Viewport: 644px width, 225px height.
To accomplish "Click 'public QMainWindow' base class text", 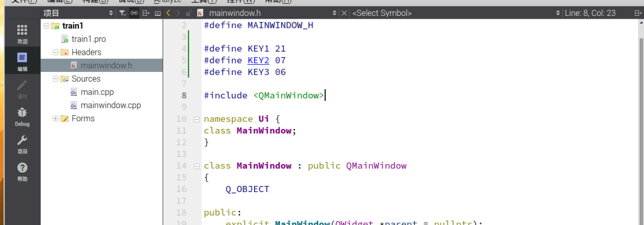I will [357, 166].
